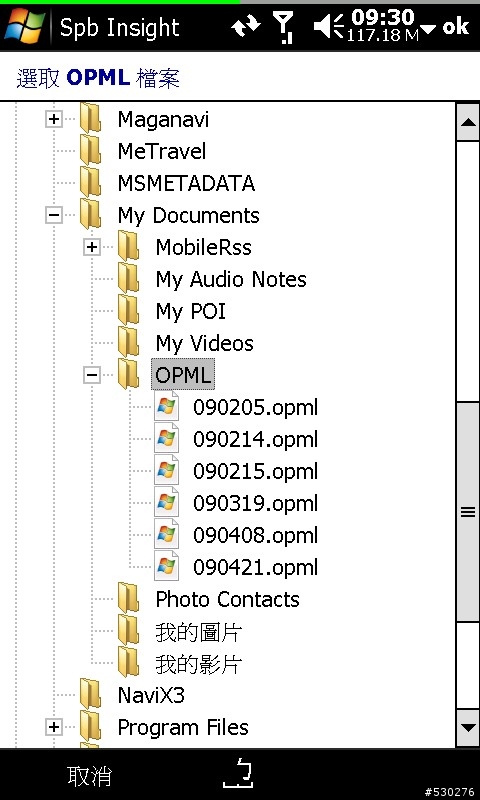Viewport: 480px width, 800px height.
Task: Click the scrollbar down arrow
Action: [468, 728]
